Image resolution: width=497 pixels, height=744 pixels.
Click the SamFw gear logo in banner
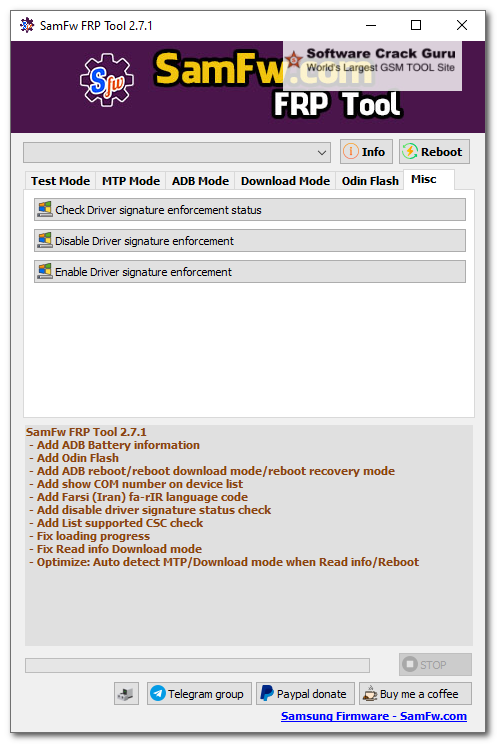[x=107, y=80]
